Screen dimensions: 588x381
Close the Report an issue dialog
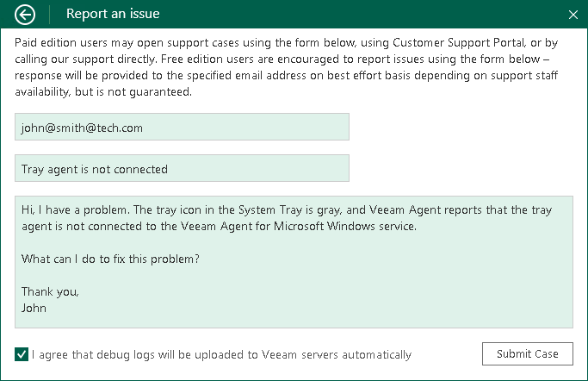tap(573, 14)
